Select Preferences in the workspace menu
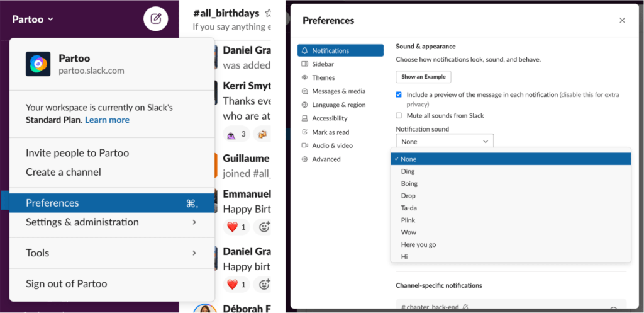Screen dimensions: 644x313 coord(112,203)
